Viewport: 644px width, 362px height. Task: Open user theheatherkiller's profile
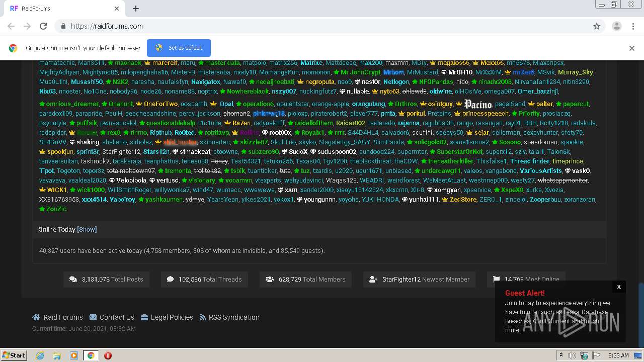click(x=450, y=161)
